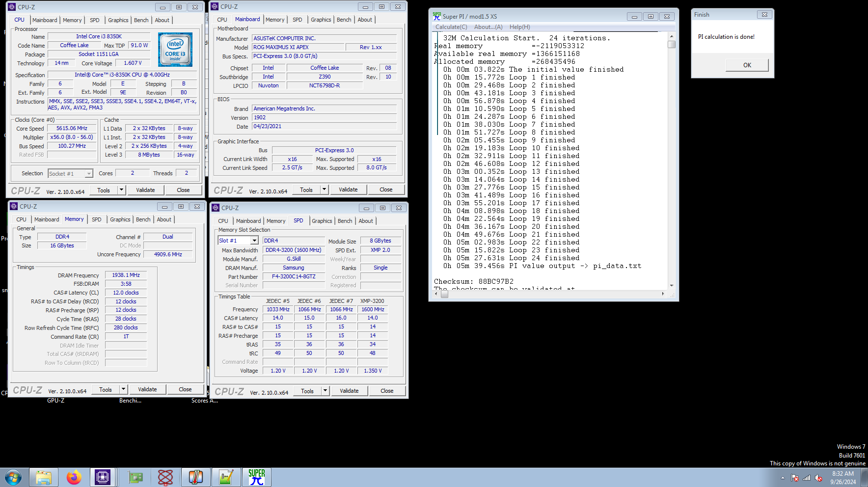Click the Core Voltage value 1.607 V

tap(133, 63)
